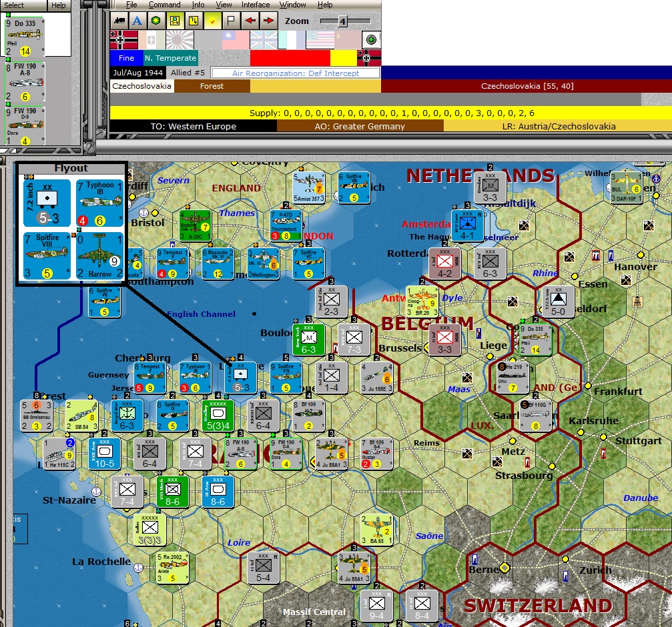Click the TO: Western Europe label

tap(194, 126)
